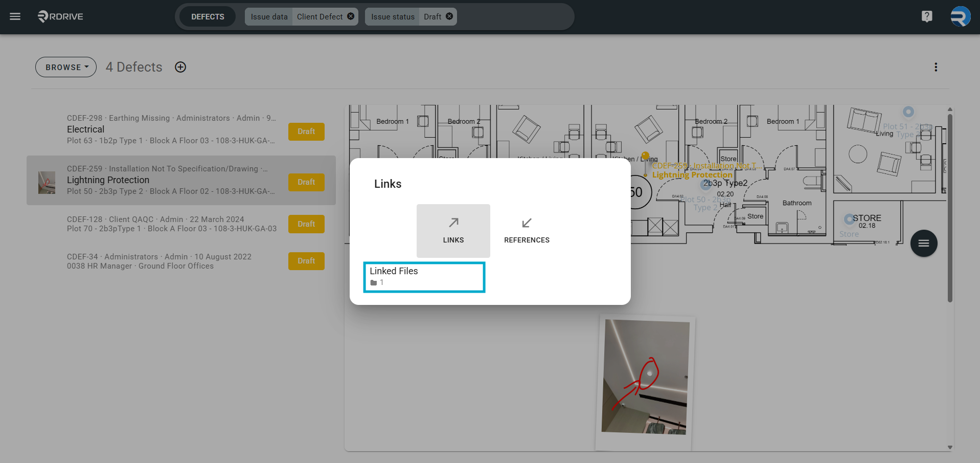Click the CDEF-259 yellow pin marker
Screen dimensions: 980x463
645,156
